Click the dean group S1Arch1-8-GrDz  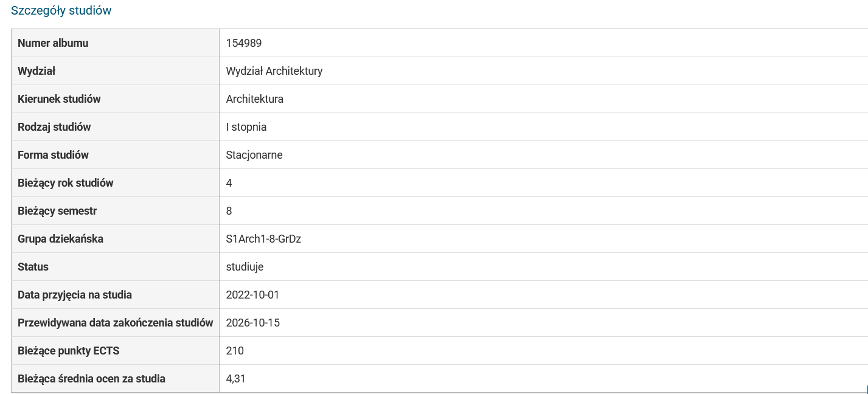pos(263,239)
